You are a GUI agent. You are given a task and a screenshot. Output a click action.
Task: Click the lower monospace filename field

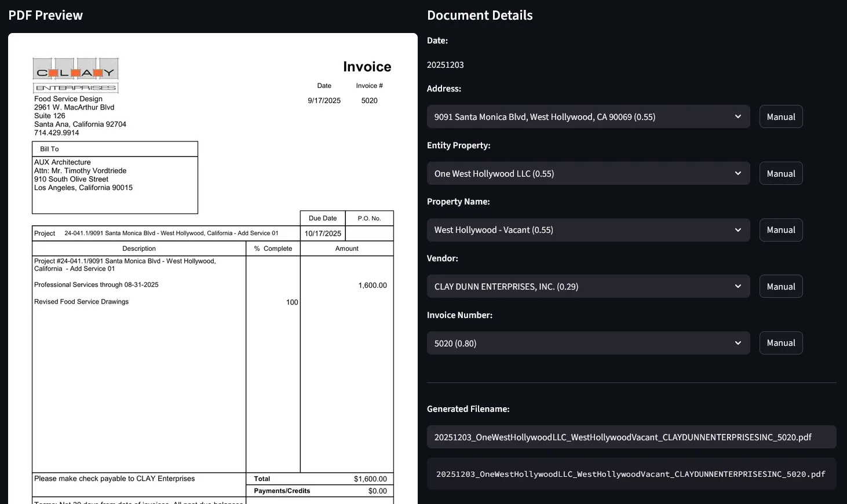point(631,474)
